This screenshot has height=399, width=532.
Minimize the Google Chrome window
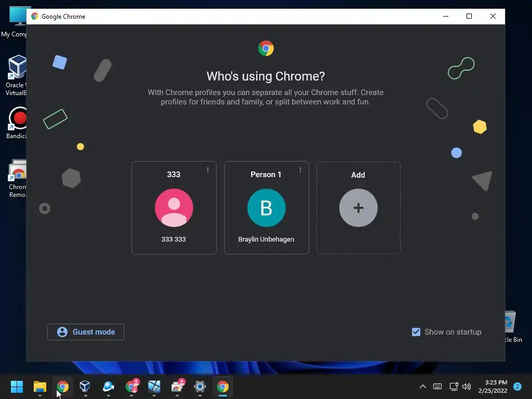(446, 16)
